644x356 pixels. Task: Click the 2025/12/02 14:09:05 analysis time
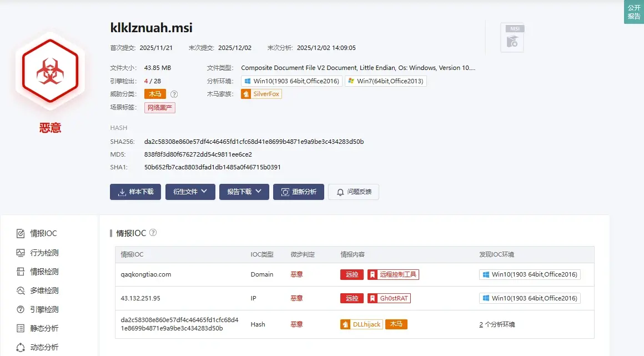tap(326, 48)
